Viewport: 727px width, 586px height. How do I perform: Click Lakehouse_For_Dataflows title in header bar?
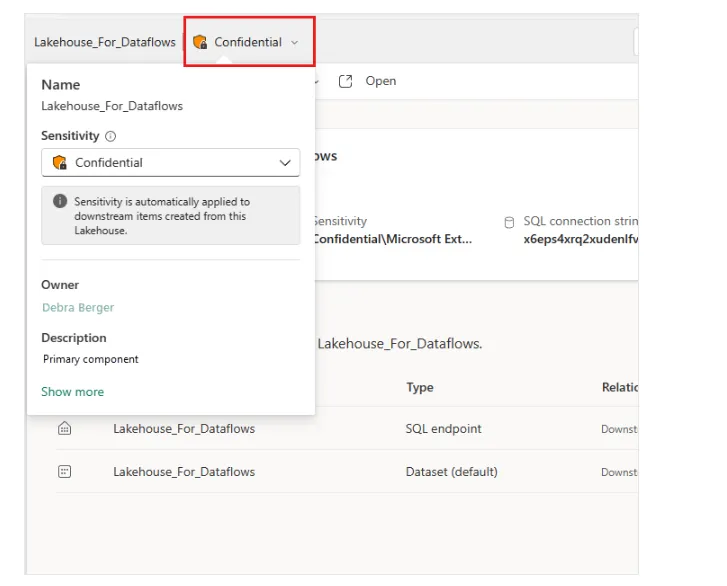105,42
